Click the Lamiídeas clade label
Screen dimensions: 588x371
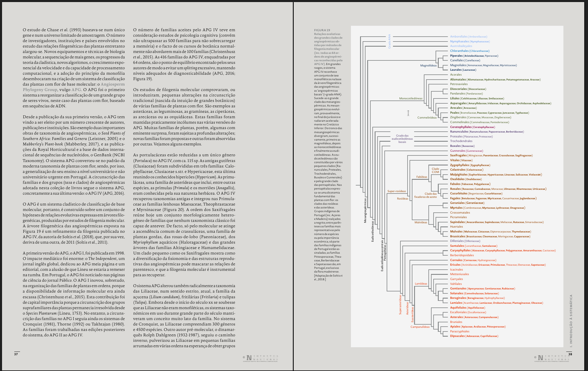(x=421, y=284)
